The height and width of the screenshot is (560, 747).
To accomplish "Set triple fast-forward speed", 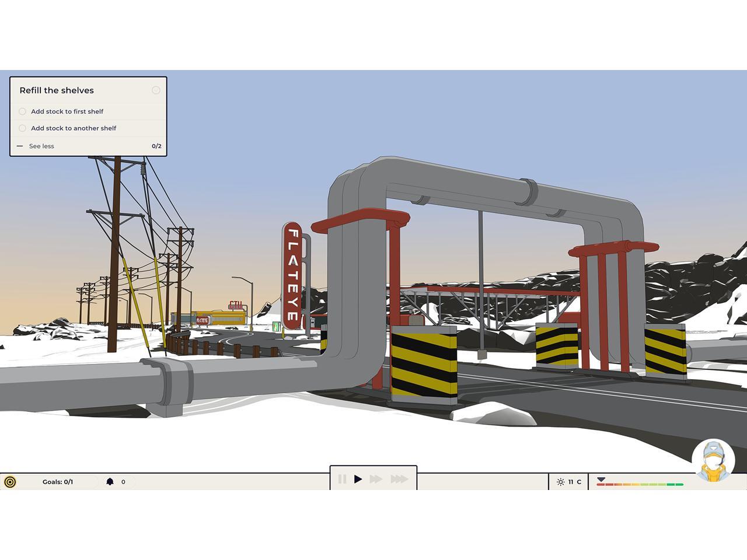I will coord(399,479).
